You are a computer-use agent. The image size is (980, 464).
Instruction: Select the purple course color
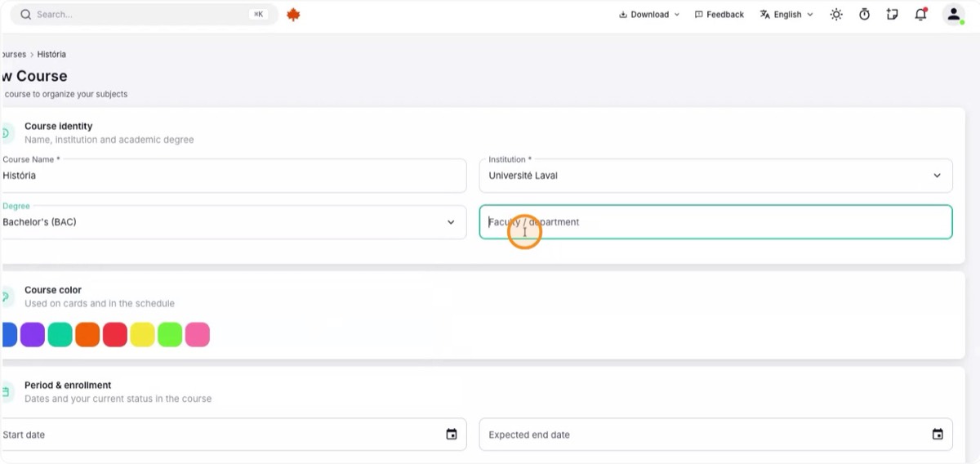33,335
